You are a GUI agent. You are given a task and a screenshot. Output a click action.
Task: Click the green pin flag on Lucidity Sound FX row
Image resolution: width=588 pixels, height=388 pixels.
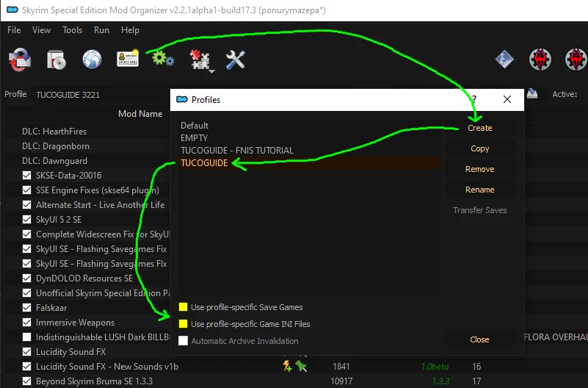click(x=301, y=366)
